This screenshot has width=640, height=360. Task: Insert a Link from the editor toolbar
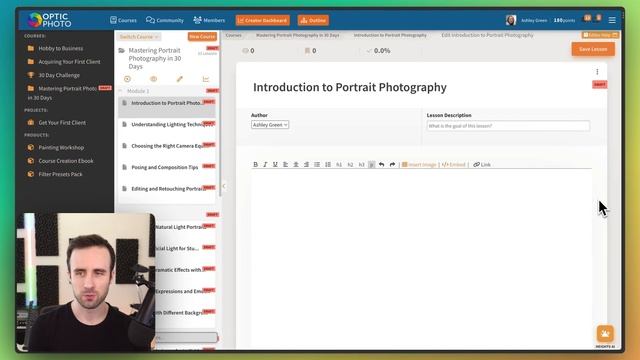click(482, 164)
